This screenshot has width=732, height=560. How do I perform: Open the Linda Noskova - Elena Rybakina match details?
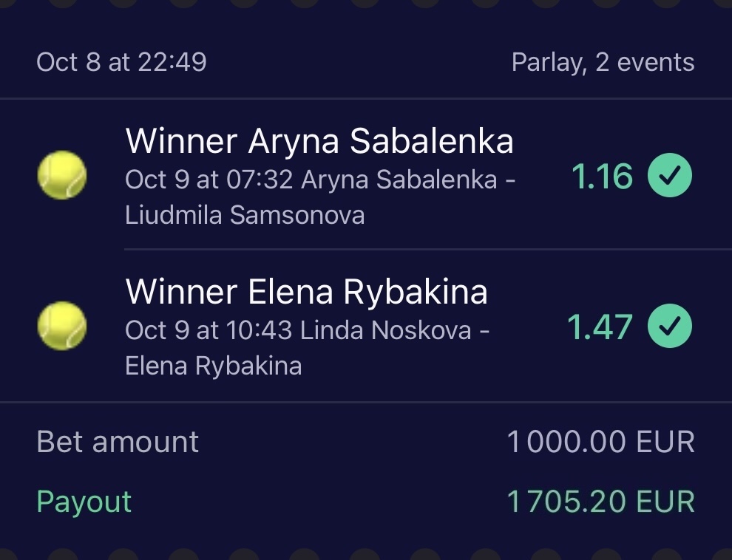pos(394,330)
